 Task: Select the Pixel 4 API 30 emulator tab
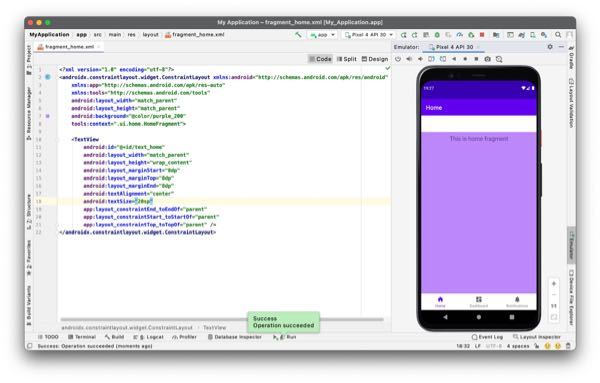(x=454, y=47)
